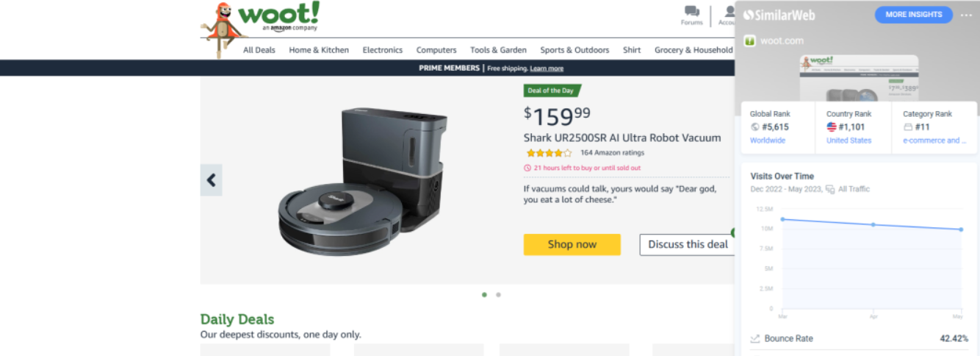The image size is (980, 356).
Task: Select the first carousel dot indicator
Action: point(484,295)
